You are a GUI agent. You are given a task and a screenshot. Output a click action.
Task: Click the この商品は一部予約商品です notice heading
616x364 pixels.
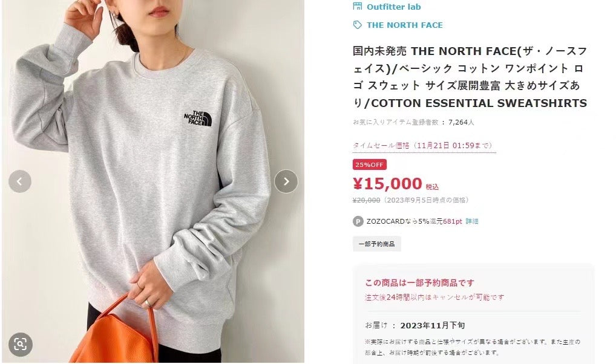pyautogui.click(x=419, y=283)
